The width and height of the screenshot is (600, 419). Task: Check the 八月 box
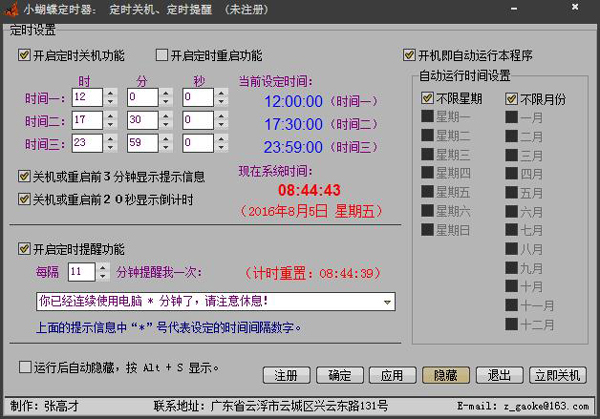point(511,249)
